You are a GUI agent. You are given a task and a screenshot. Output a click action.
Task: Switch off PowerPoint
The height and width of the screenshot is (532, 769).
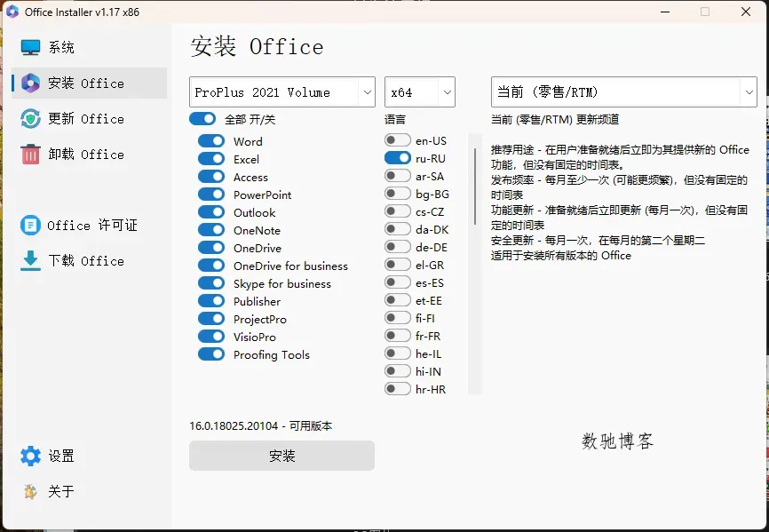point(211,195)
